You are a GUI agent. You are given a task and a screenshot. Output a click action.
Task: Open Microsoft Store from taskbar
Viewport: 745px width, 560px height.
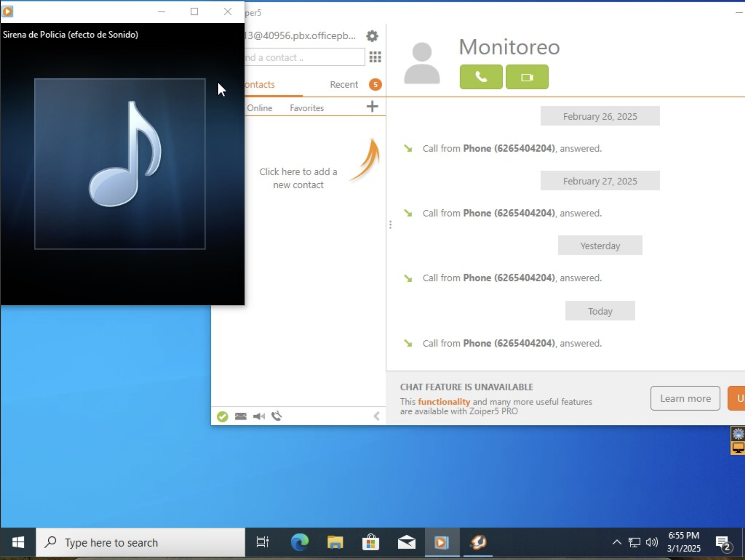point(370,542)
